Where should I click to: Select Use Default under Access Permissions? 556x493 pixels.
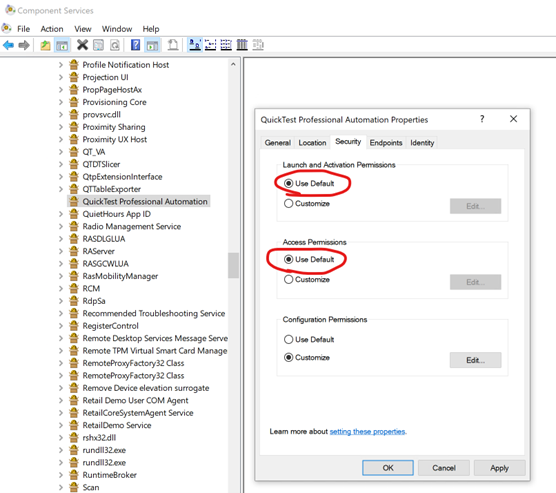(288, 259)
